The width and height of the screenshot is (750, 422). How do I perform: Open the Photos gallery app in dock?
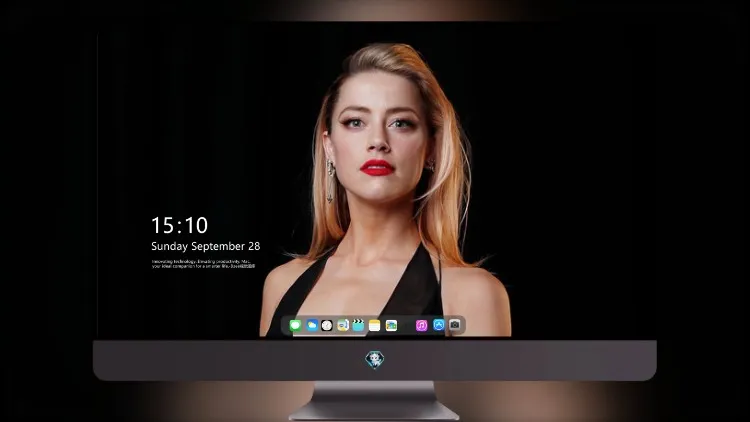391,325
